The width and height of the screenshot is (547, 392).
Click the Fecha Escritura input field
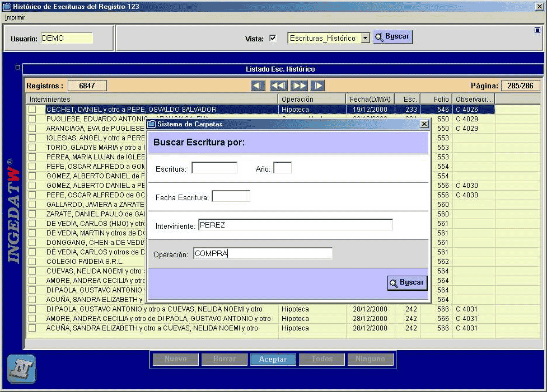[231, 196]
